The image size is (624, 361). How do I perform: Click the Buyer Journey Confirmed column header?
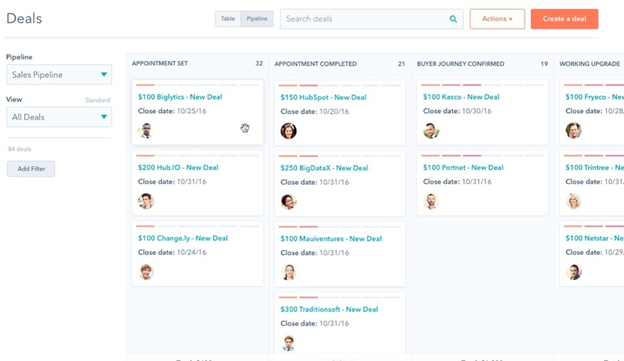point(461,64)
